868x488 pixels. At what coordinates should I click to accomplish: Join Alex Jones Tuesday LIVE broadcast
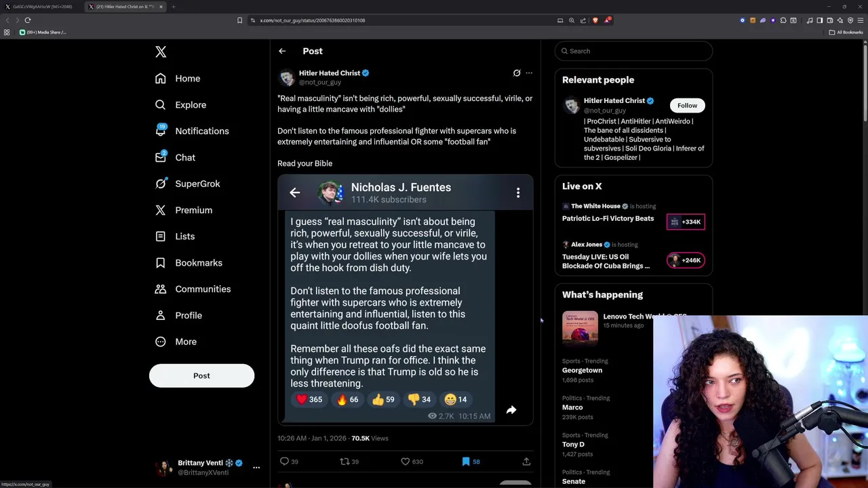[606, 261]
